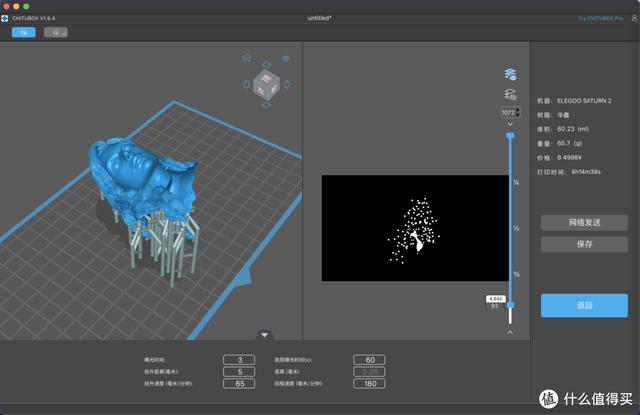Click the down chevron below layer number

click(510, 124)
